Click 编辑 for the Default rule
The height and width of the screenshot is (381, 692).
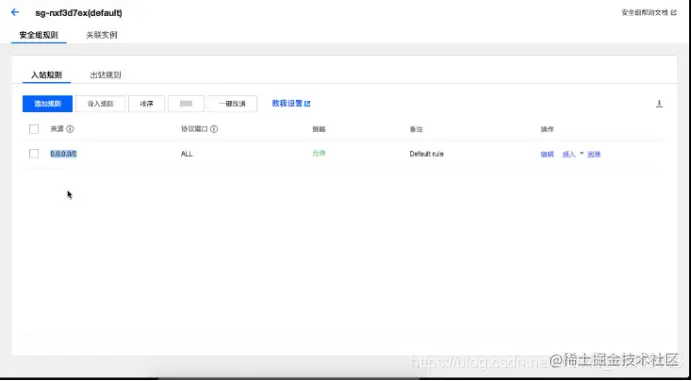(547, 154)
